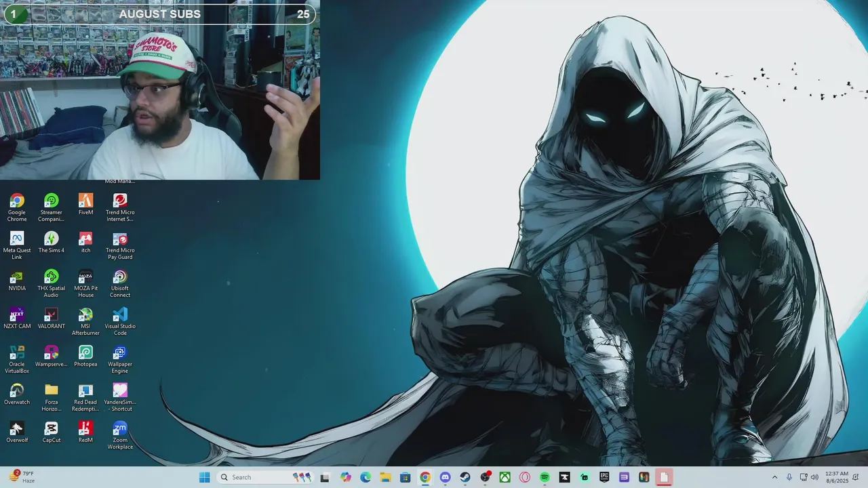868x488 pixels.
Task: Click the microphone tray icon
Action: (789, 477)
